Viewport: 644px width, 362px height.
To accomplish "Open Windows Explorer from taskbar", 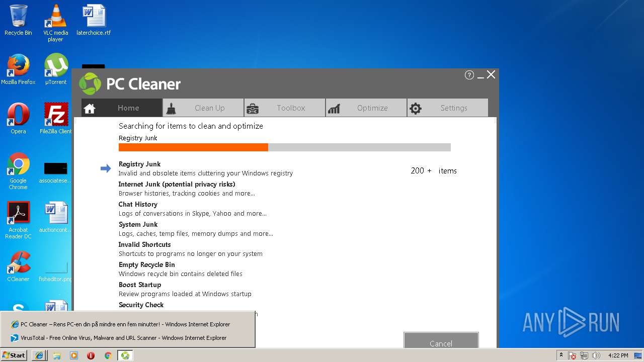I will tap(57, 355).
